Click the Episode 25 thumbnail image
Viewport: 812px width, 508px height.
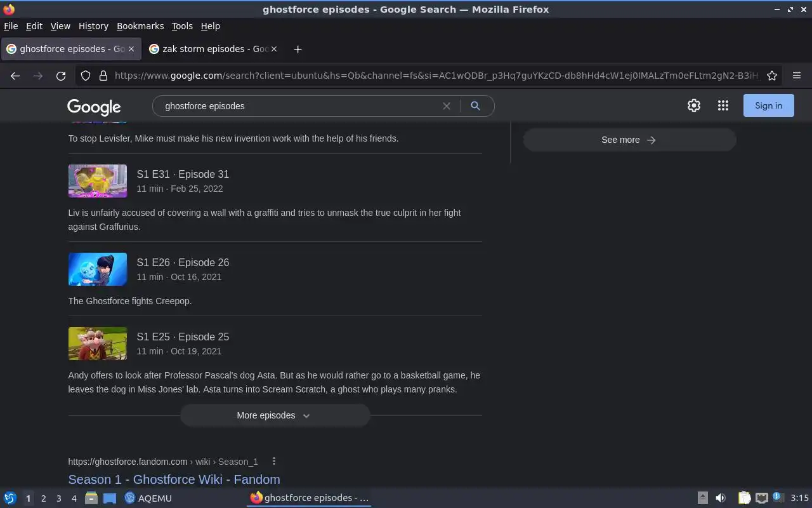pyautogui.click(x=98, y=344)
